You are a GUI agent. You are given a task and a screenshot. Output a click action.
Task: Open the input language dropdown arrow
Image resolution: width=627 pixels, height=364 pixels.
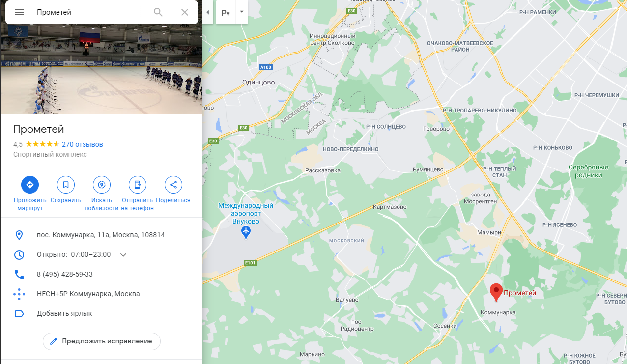[241, 12]
